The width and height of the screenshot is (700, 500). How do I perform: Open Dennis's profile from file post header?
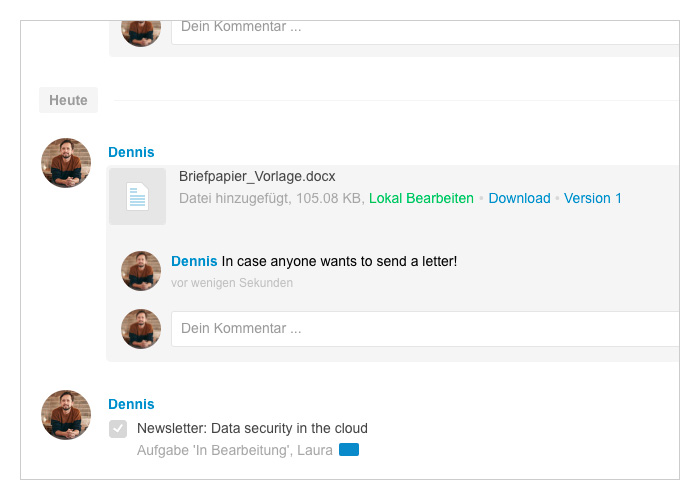[131, 152]
